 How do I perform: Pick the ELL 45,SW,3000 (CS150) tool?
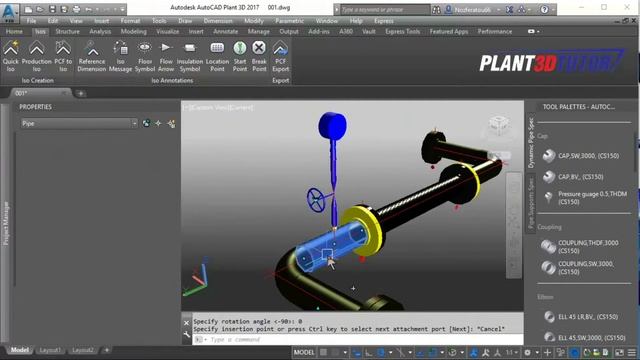click(x=584, y=337)
